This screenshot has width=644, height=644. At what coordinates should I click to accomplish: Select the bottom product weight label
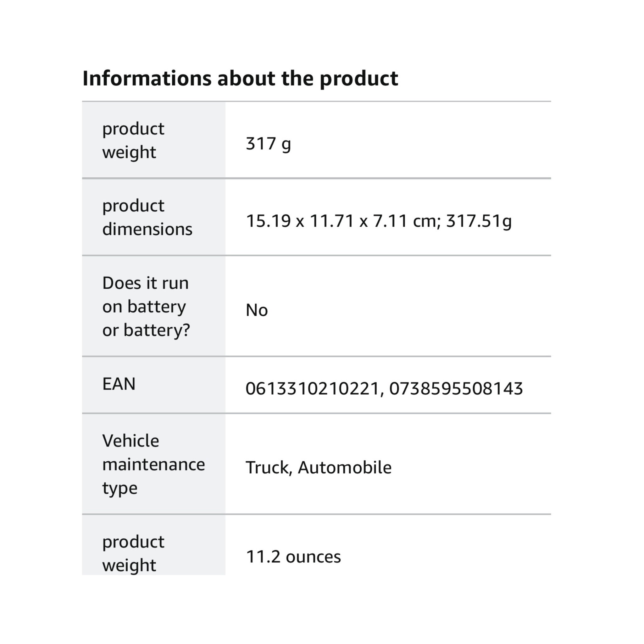click(133, 553)
